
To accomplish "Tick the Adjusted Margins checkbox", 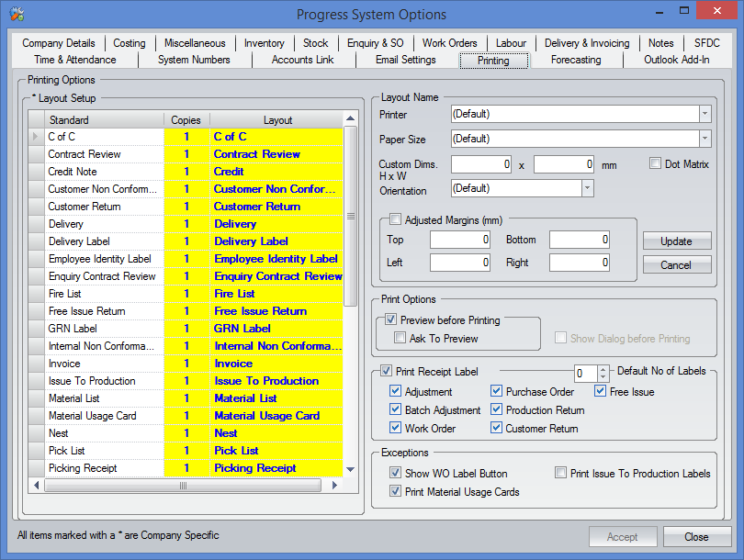I will pyautogui.click(x=395, y=220).
